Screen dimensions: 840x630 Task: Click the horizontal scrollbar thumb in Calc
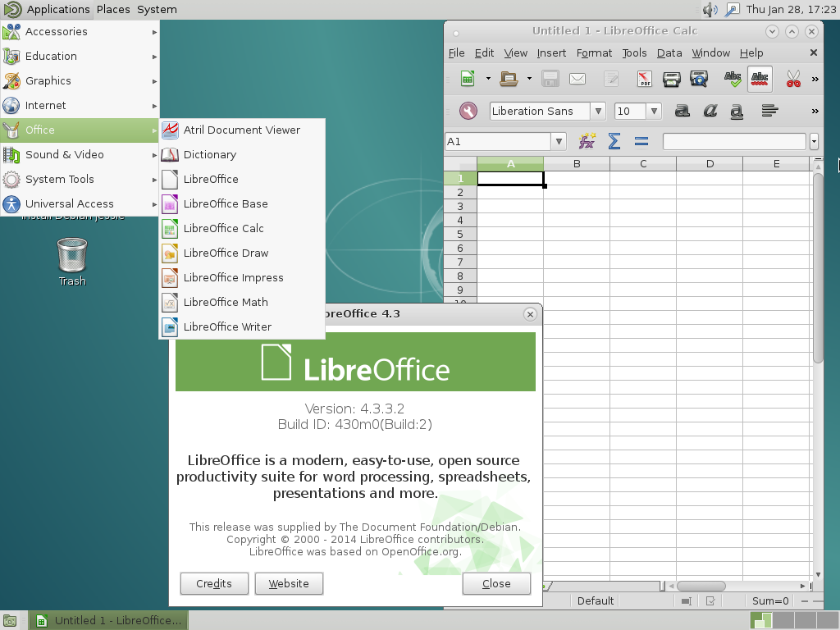click(701, 586)
